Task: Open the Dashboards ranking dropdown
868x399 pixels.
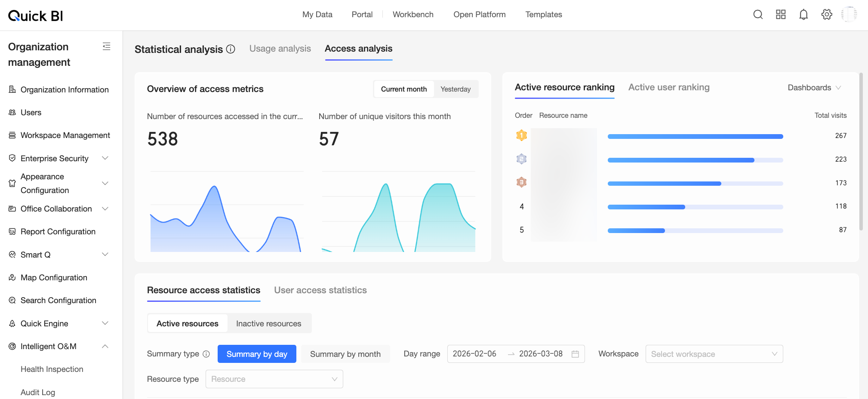Action: (814, 88)
